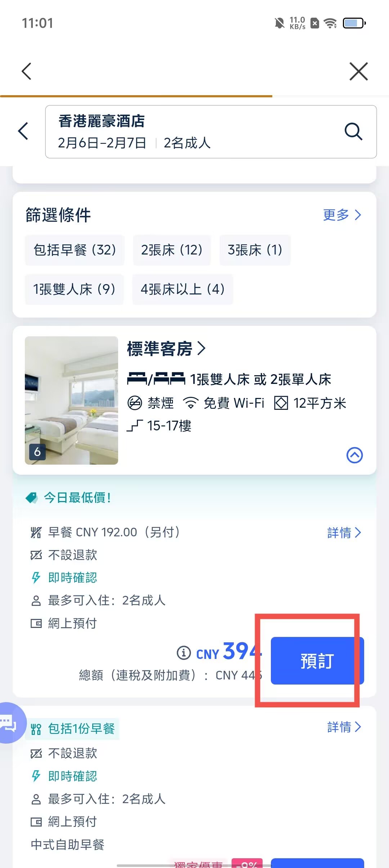Select the 4張床以上 (4) filter chip

click(183, 289)
